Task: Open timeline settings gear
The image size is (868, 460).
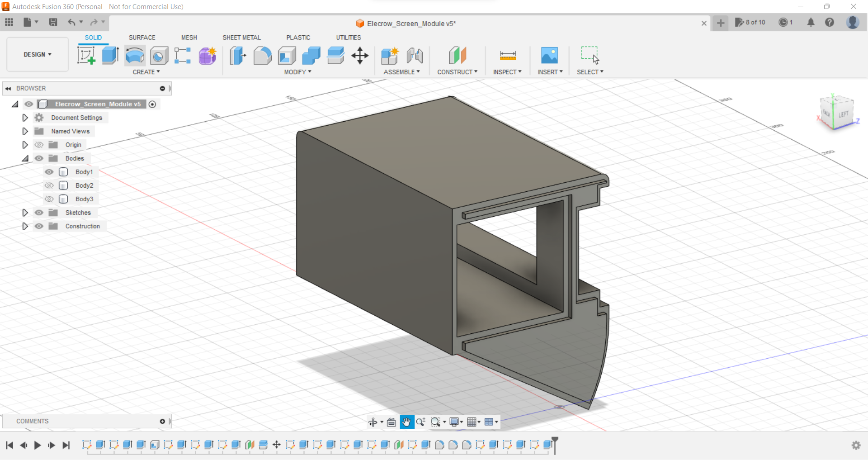Action: pos(856,445)
